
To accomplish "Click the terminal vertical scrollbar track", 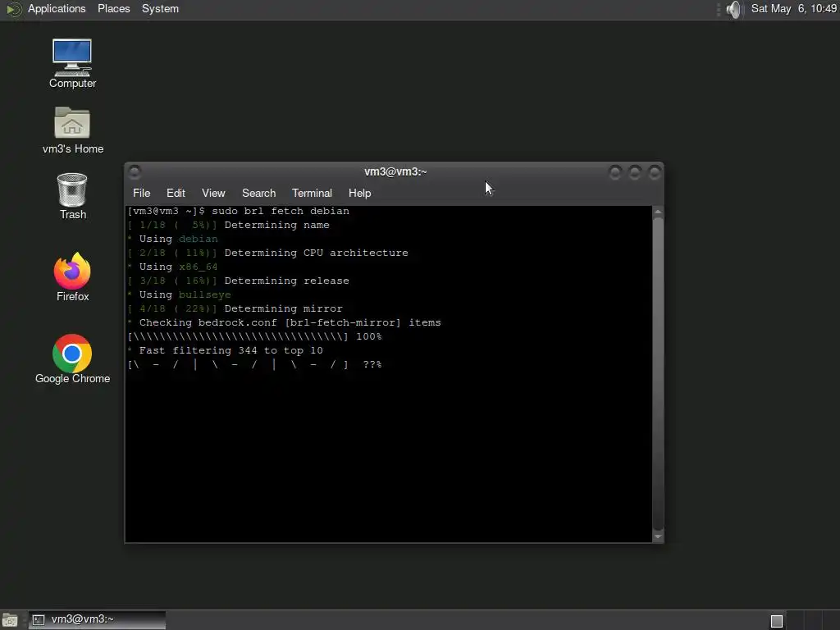I will (x=658, y=374).
